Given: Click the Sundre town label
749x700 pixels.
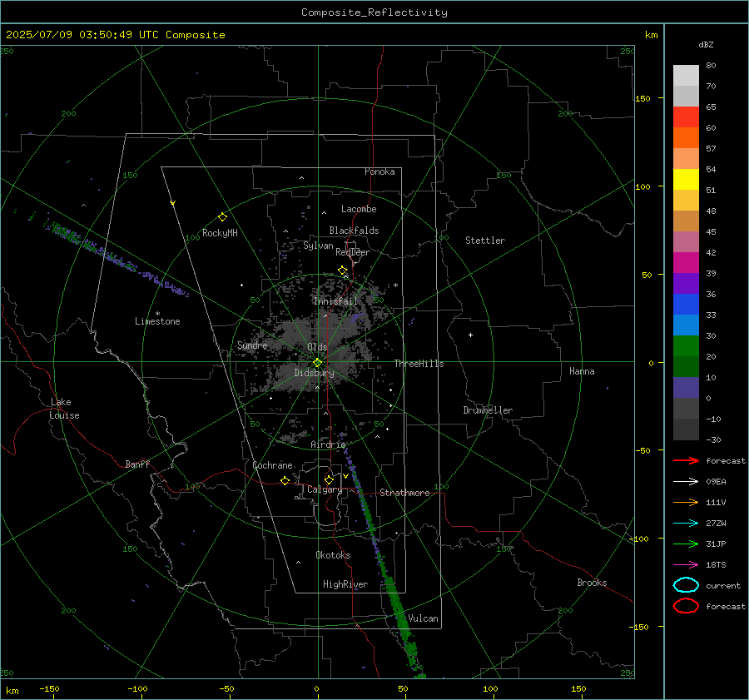Looking at the screenshot, I should pos(252,345).
